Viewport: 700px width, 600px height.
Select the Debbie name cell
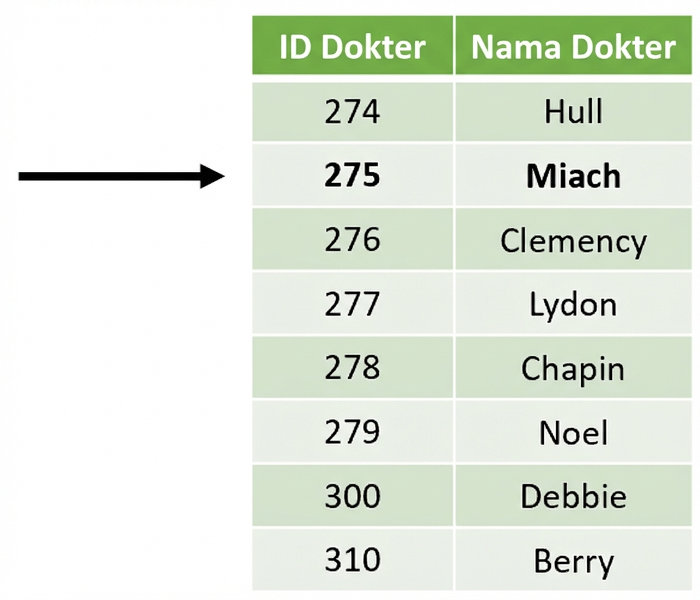tap(573, 496)
